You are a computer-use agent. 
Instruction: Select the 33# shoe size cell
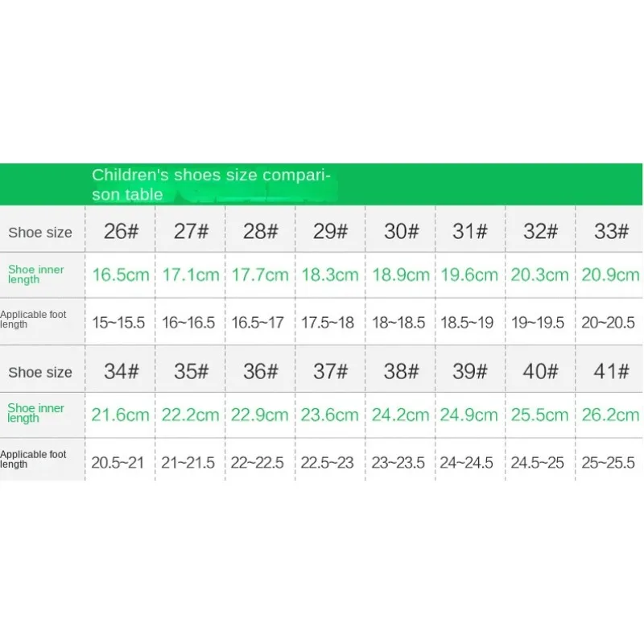[611, 232]
